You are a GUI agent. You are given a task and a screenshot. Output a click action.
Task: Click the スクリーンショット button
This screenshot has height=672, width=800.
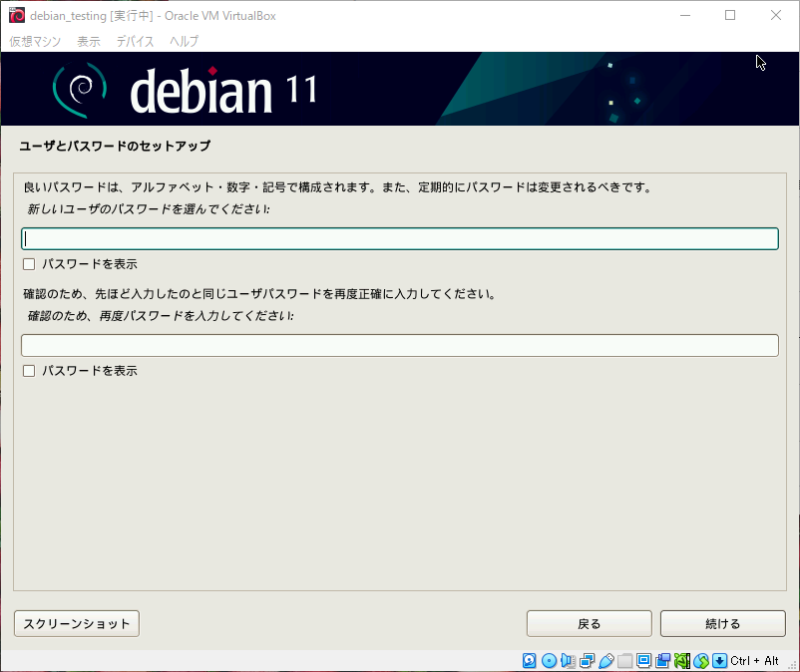(x=77, y=623)
